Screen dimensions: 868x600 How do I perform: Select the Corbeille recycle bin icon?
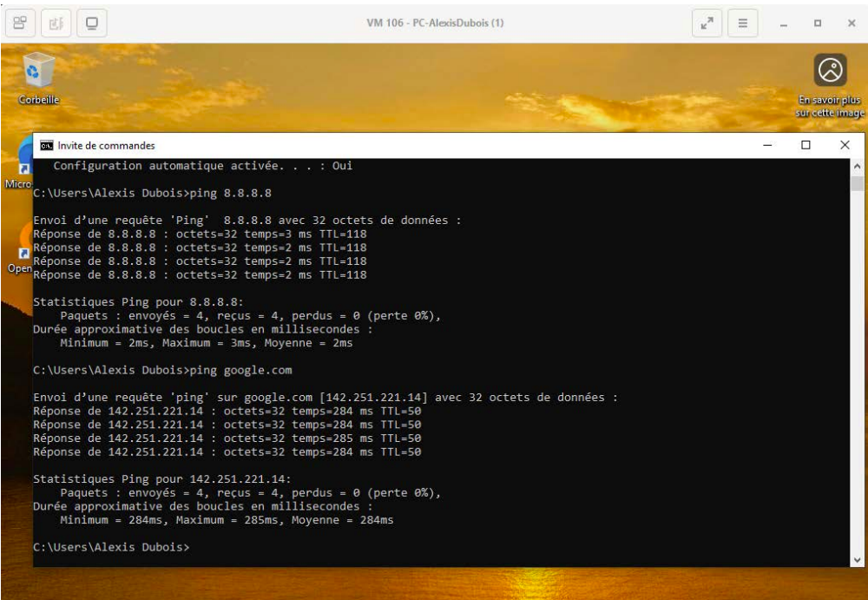click(39, 77)
